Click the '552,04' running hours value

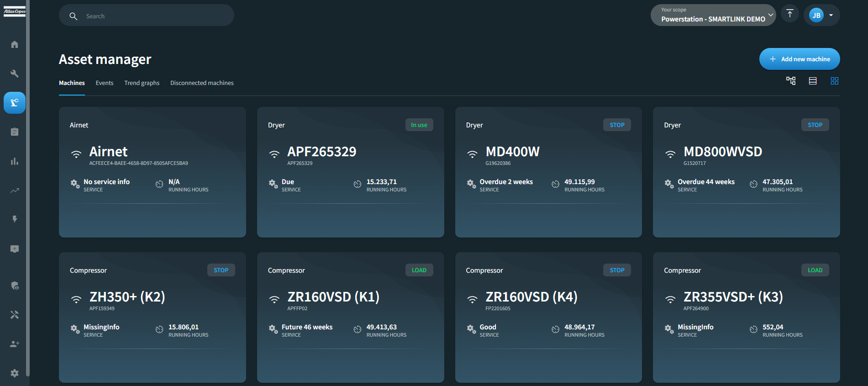click(x=773, y=327)
